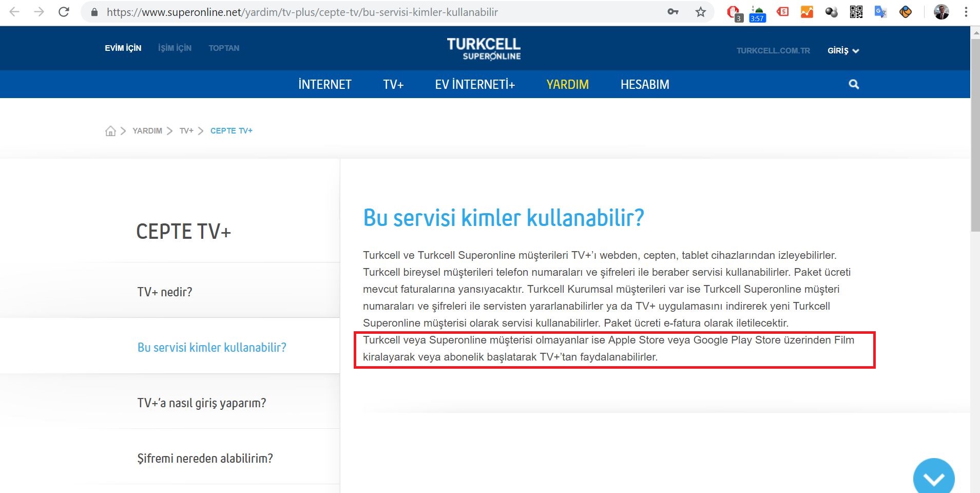
Task: Go back using the browser back arrow
Action: point(14,12)
